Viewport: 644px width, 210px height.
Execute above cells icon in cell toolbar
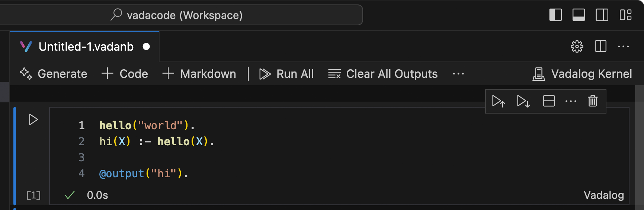tap(498, 101)
